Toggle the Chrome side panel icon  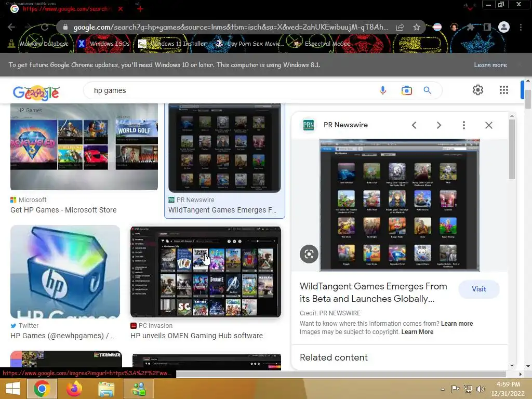487,27
